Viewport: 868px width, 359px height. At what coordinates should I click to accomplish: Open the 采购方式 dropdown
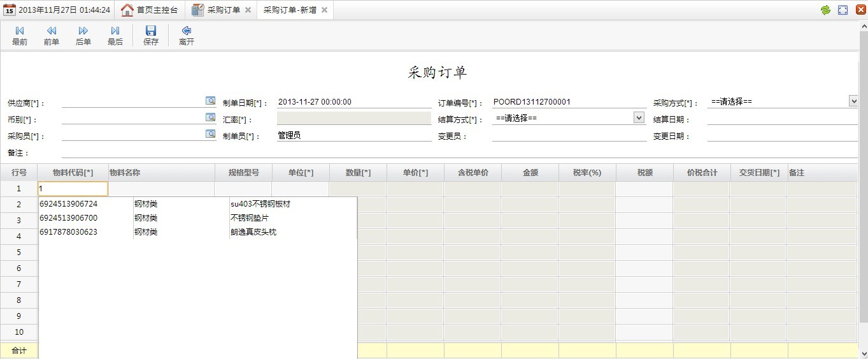853,101
